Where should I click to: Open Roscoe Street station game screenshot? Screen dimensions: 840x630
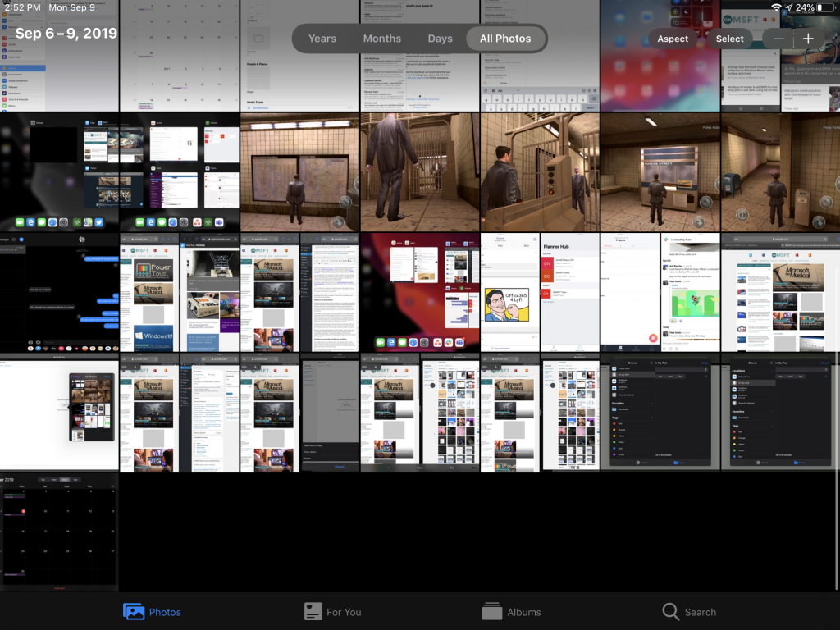pyautogui.click(x=660, y=172)
